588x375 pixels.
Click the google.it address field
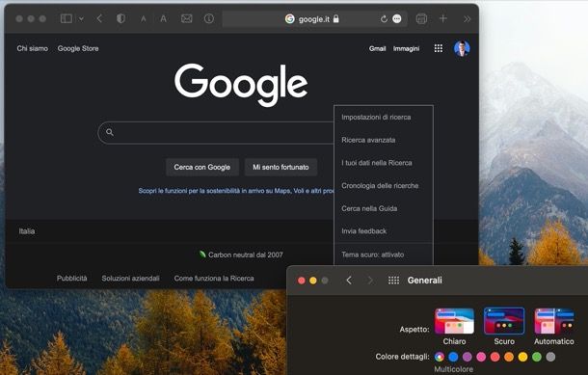point(314,18)
